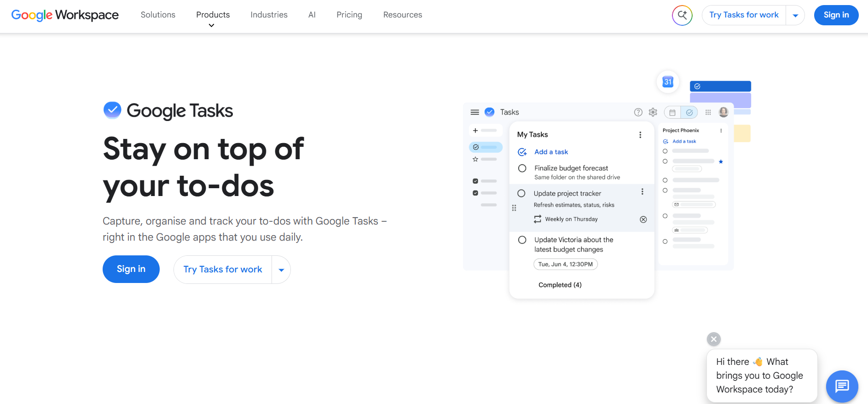Viewport: 868px width, 404px height.
Task: Click the Weekly on Thursday label
Action: coord(571,219)
